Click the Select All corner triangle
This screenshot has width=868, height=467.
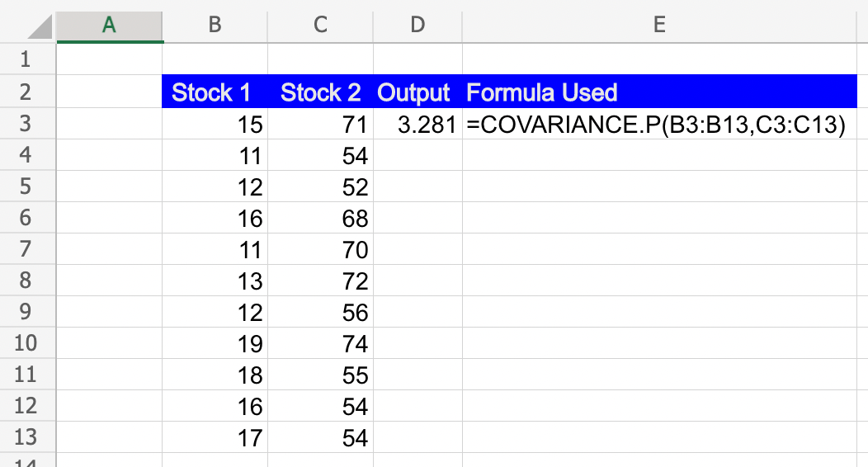40,26
